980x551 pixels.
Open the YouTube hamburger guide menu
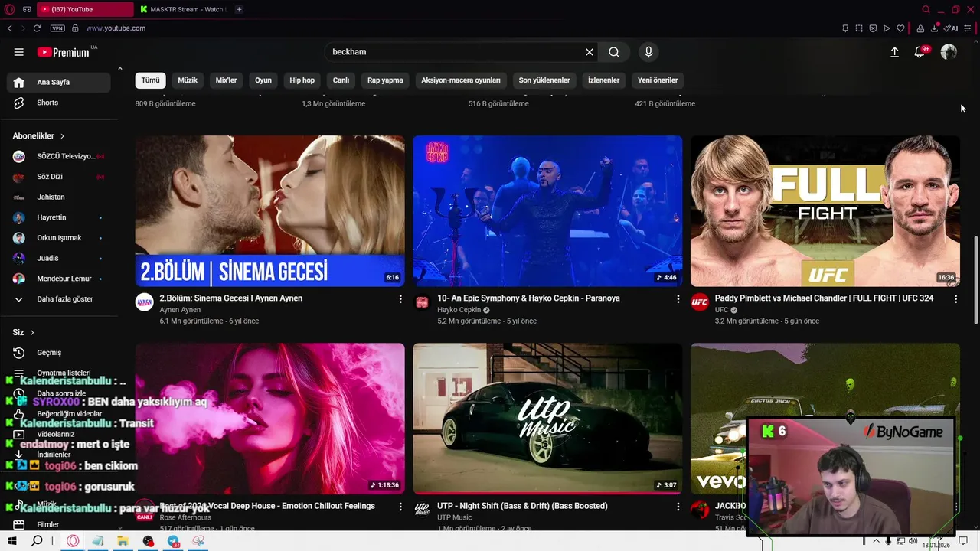tap(18, 52)
